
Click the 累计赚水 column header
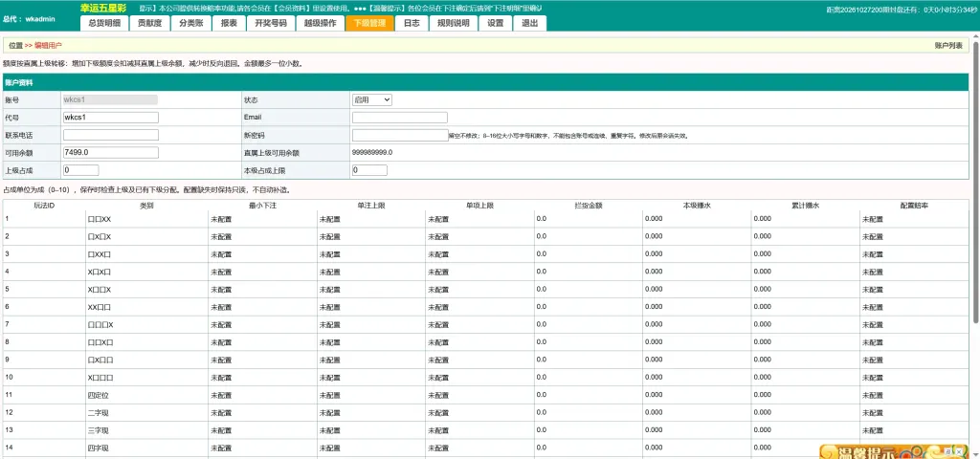805,205
